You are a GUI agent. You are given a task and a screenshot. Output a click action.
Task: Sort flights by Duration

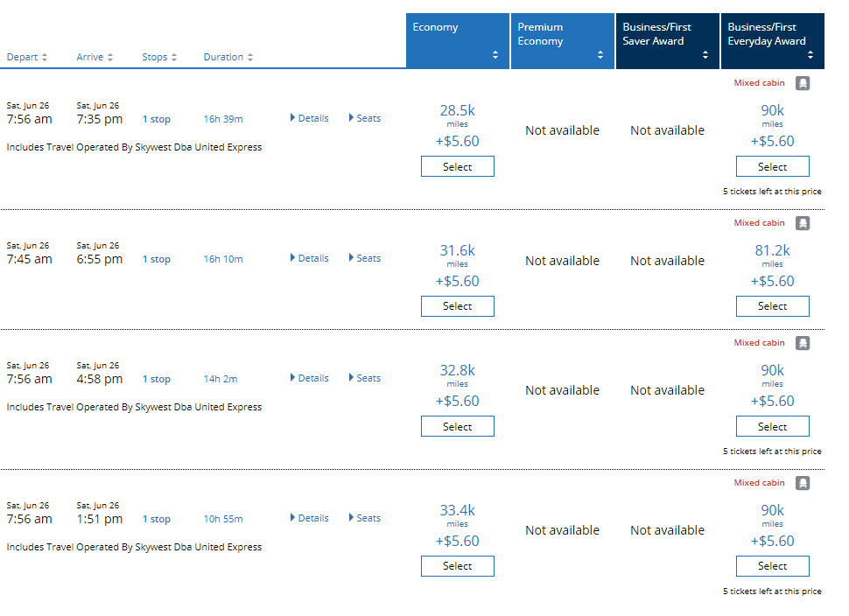(228, 57)
